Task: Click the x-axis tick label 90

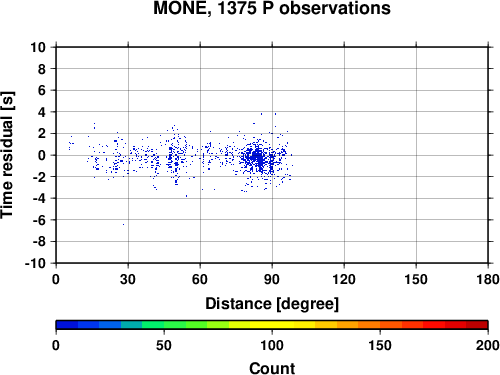Action: point(272,279)
